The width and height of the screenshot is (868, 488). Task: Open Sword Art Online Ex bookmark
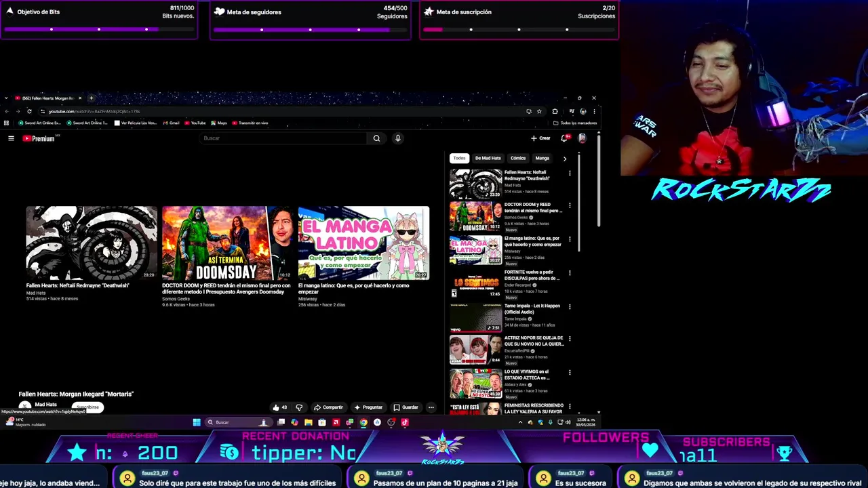[x=39, y=123]
